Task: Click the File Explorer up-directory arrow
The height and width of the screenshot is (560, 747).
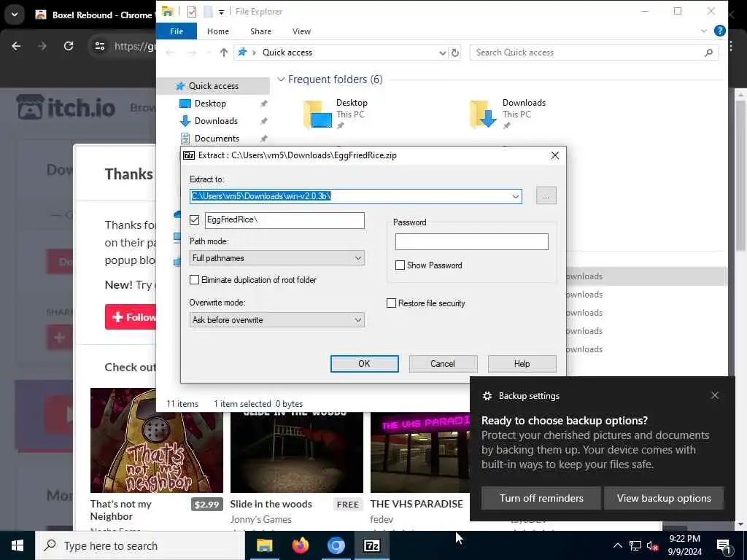Action: click(x=223, y=52)
